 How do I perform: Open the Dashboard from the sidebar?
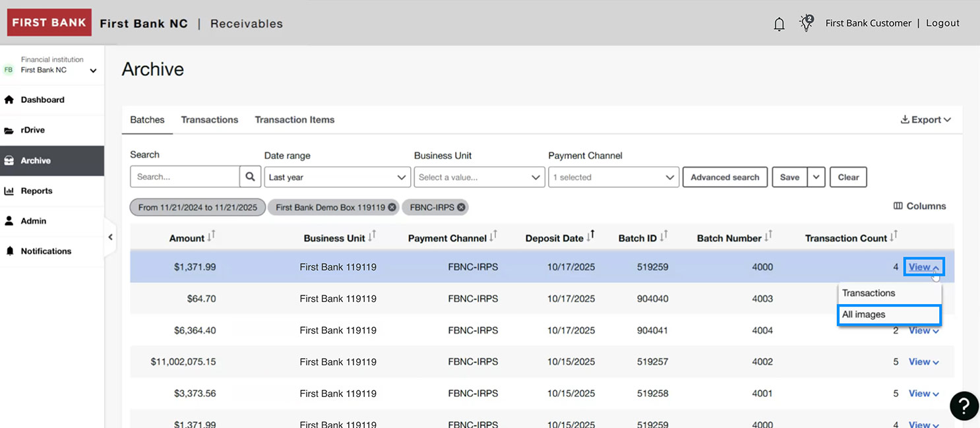[41, 99]
